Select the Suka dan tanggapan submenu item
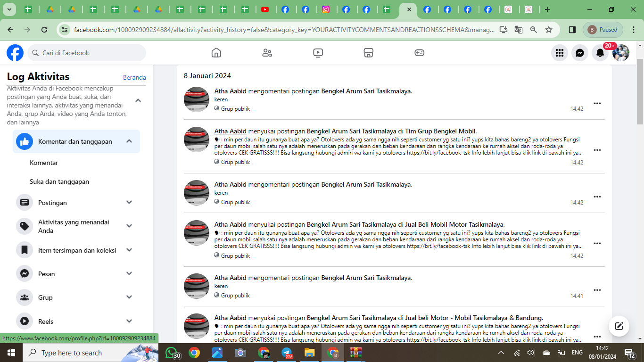This screenshot has width=644, height=362. point(59,181)
